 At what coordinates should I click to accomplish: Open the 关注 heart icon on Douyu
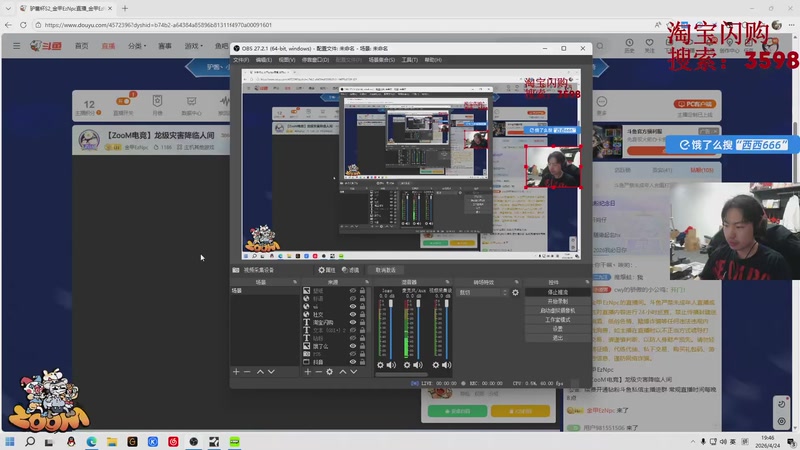(x=649, y=45)
